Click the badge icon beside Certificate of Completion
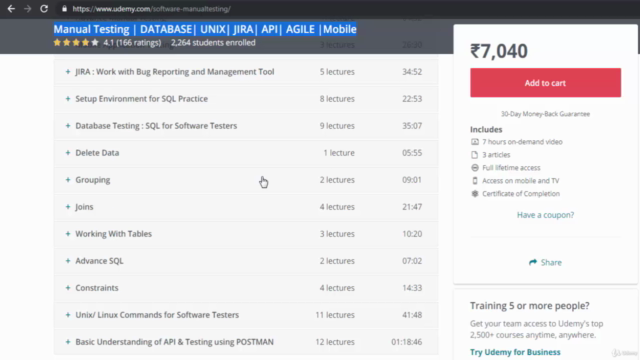Screen dimensions: 640x360 click(x=474, y=193)
